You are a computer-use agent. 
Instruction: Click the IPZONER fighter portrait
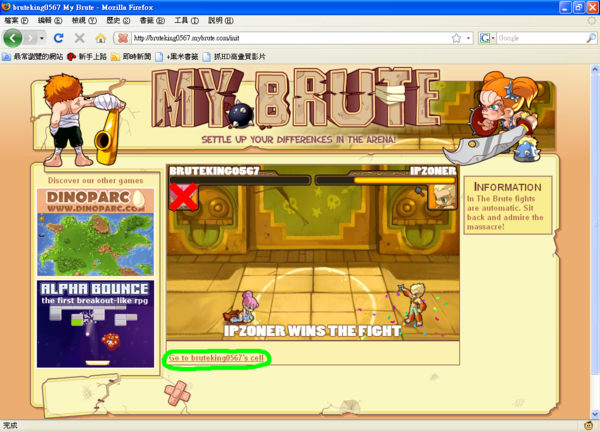(442, 197)
